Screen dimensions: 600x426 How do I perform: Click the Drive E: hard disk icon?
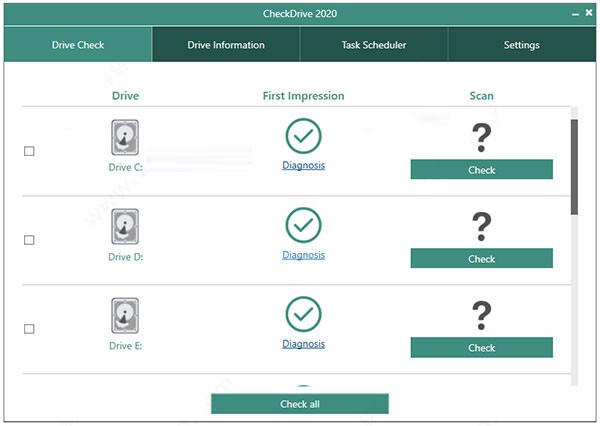[x=125, y=316]
